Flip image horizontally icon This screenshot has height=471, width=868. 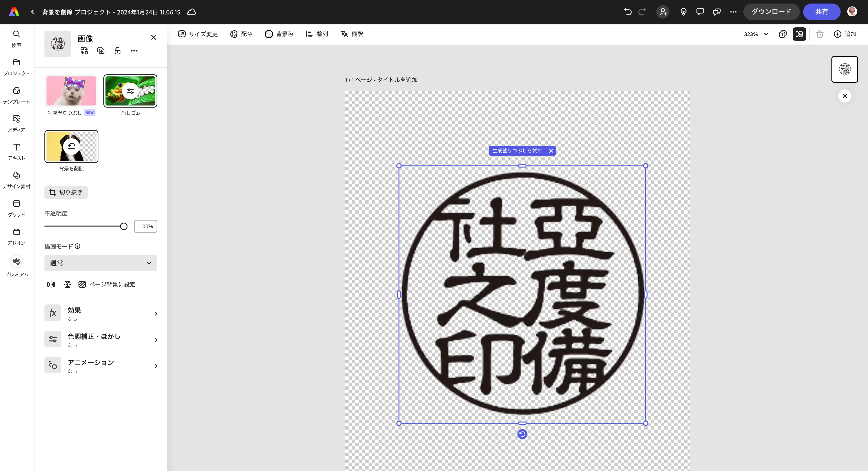(x=51, y=284)
